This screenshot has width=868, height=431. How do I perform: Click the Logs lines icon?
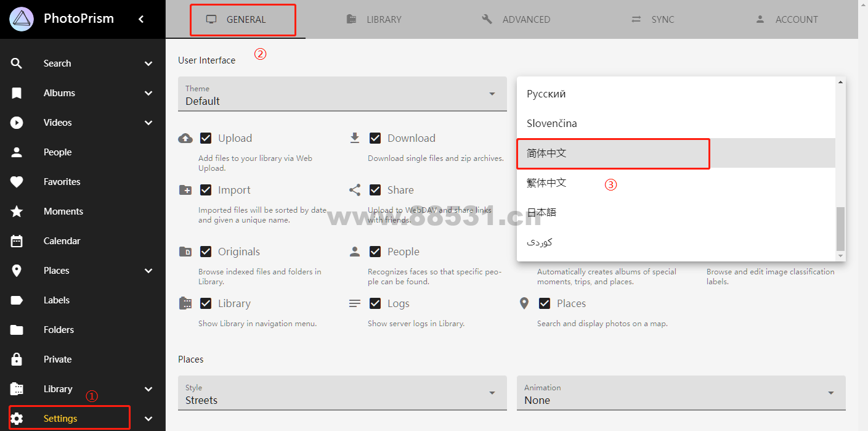click(355, 303)
